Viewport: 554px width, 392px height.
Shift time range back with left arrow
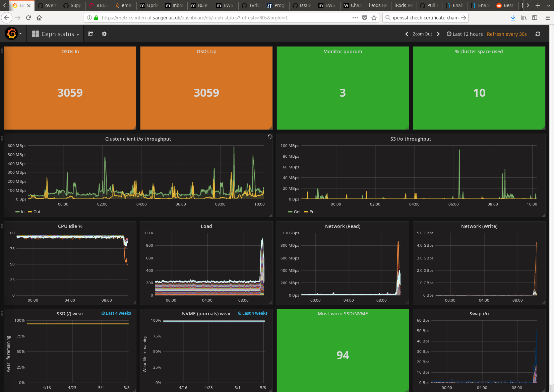coord(407,34)
